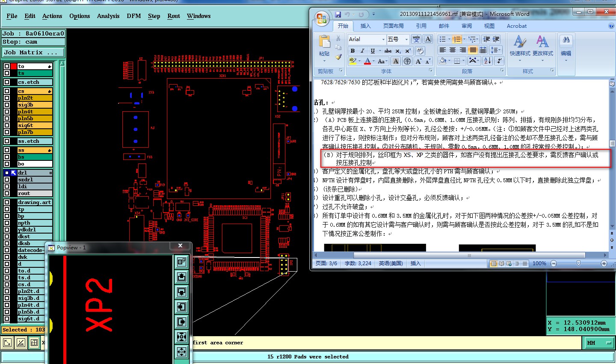Clear formatting with eraser icon in Word
The width and height of the screenshot is (616, 364).
[420, 51]
